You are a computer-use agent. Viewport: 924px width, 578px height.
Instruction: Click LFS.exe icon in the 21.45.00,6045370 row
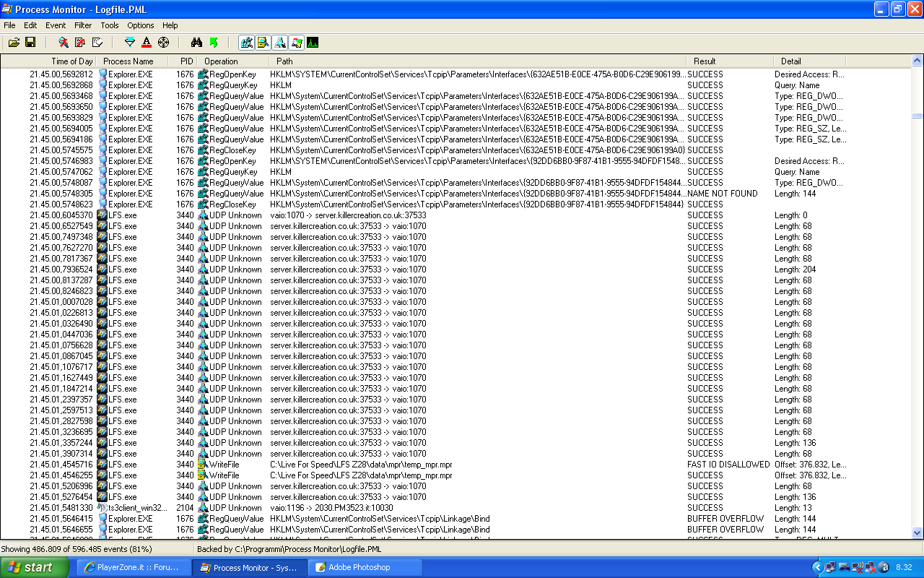pyautogui.click(x=103, y=215)
